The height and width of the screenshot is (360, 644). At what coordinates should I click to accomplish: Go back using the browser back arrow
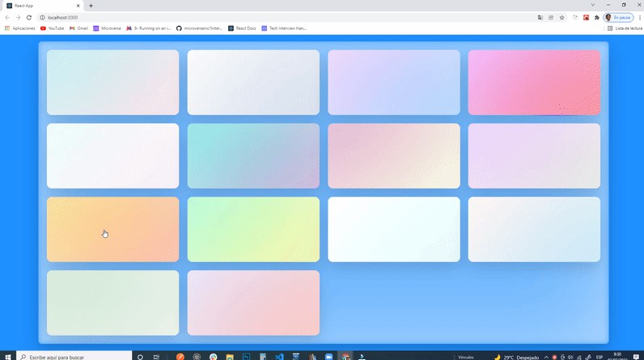7,17
